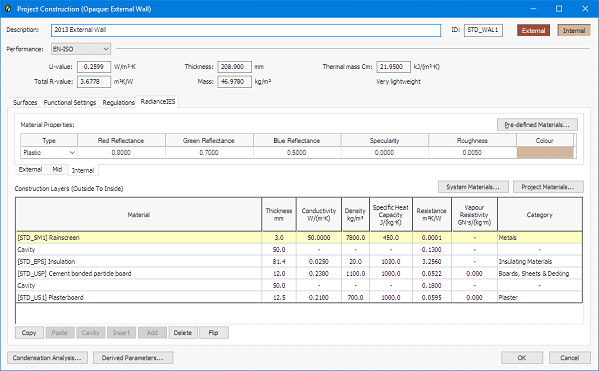Open Derived Parameters dialog
599x371 pixels.
(x=133, y=358)
